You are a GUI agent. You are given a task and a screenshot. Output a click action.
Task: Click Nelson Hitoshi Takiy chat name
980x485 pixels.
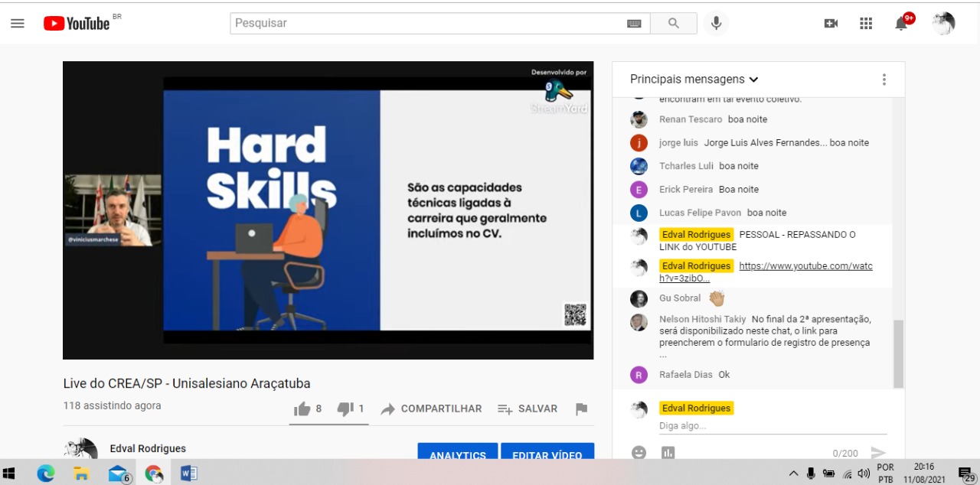tap(703, 319)
